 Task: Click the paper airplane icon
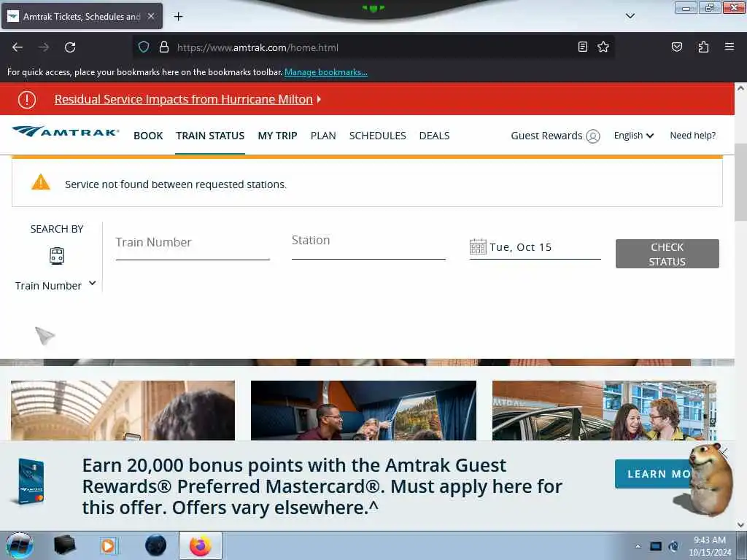[x=44, y=335]
